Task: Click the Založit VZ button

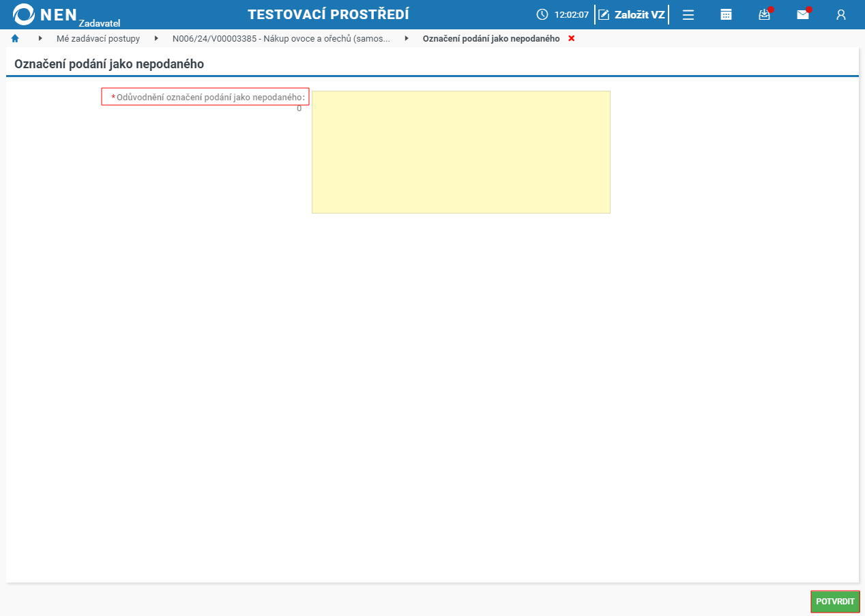Action: (x=632, y=14)
